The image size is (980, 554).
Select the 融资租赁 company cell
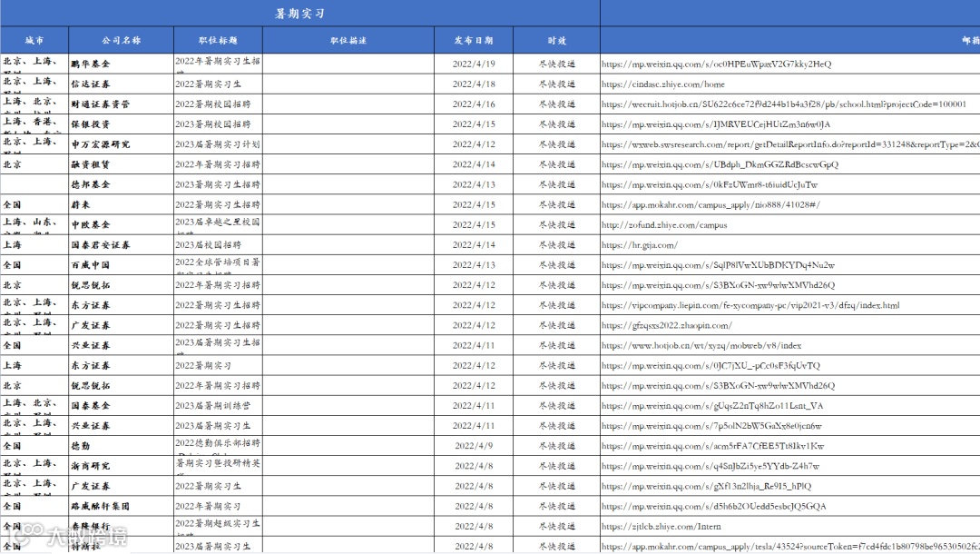click(122, 164)
